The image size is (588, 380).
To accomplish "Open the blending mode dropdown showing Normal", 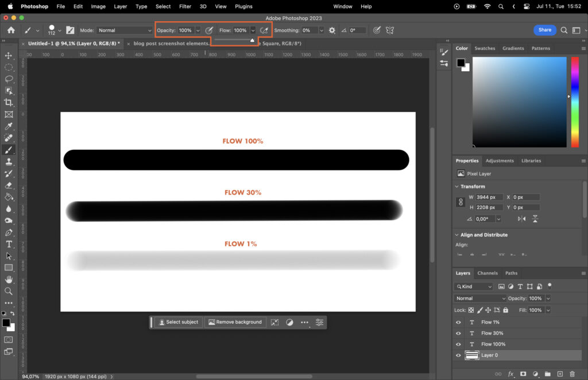I will tap(479, 298).
